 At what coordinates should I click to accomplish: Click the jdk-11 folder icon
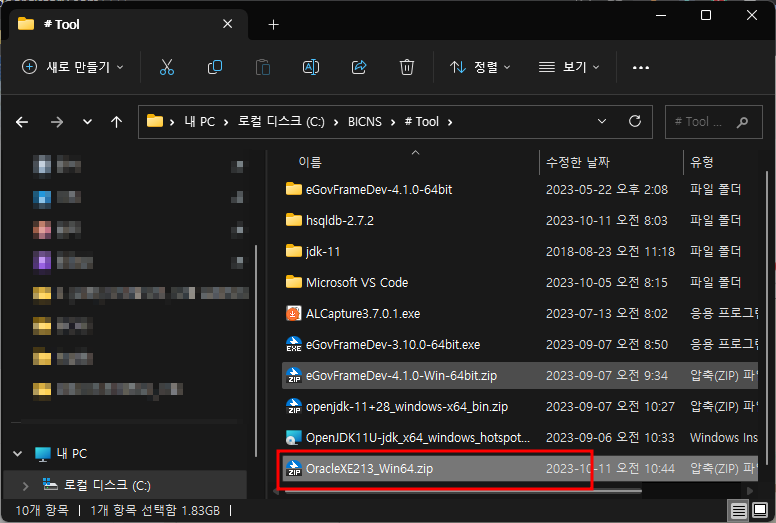293,251
